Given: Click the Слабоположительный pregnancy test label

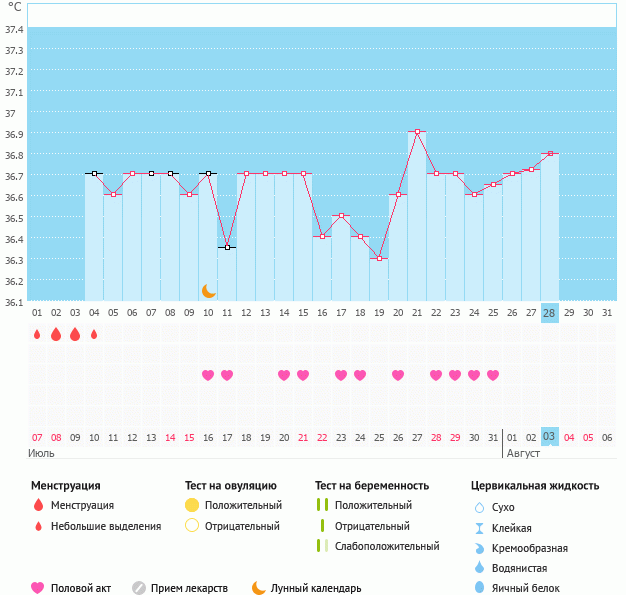Looking at the screenshot, I should 387,546.
